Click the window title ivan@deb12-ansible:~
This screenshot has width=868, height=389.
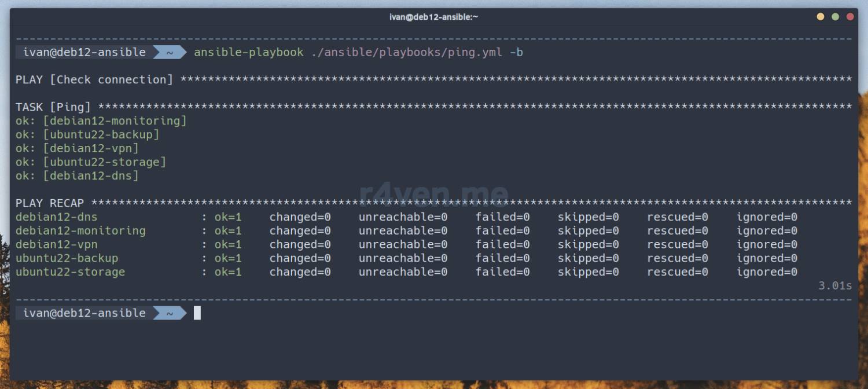[x=433, y=17]
